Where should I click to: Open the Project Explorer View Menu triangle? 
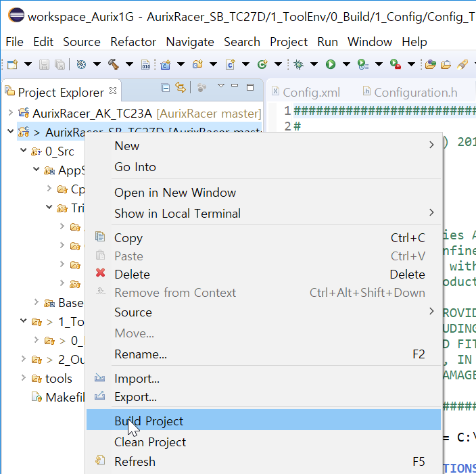click(x=221, y=86)
